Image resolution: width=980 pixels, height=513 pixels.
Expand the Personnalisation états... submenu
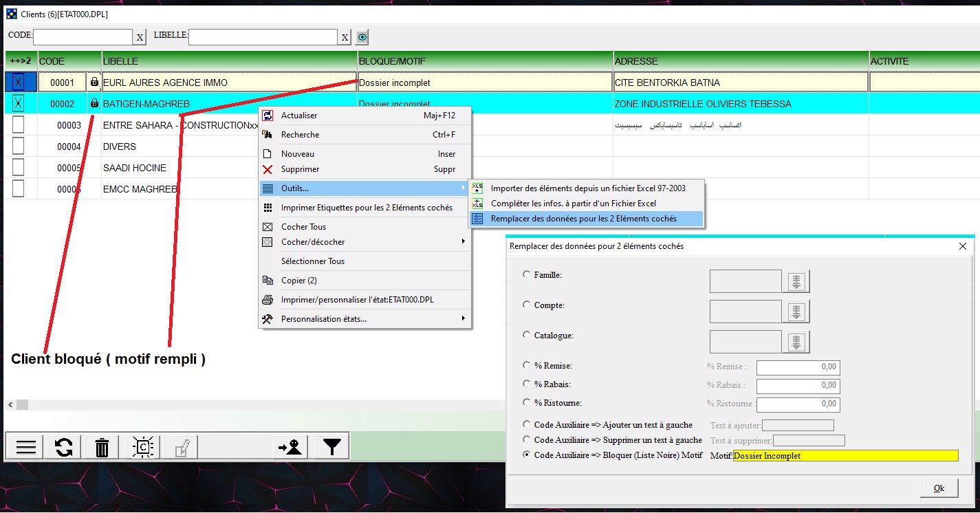[365, 319]
